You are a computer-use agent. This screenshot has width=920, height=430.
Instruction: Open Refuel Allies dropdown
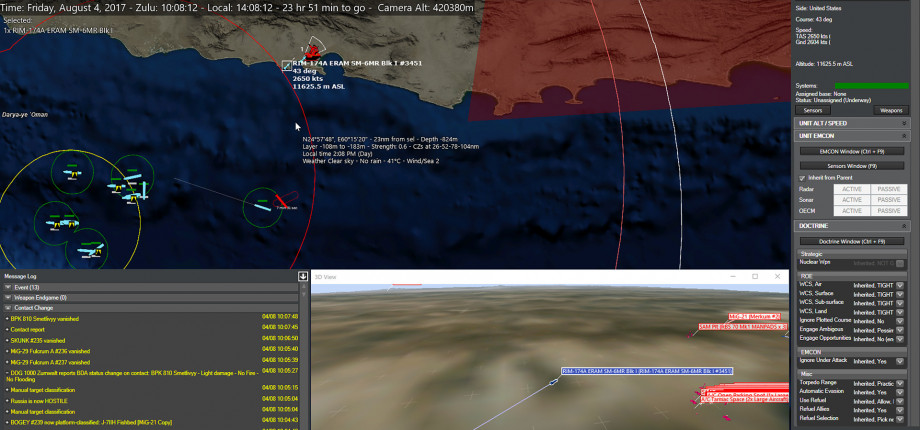(899, 410)
